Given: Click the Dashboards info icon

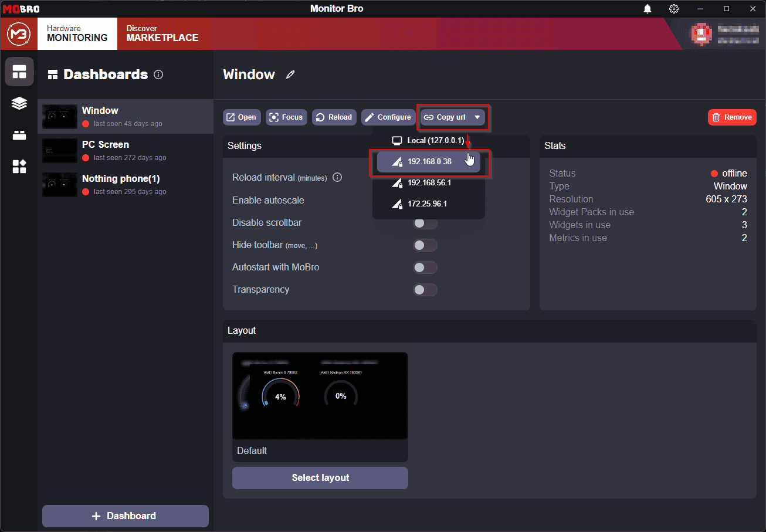Looking at the screenshot, I should pos(158,74).
